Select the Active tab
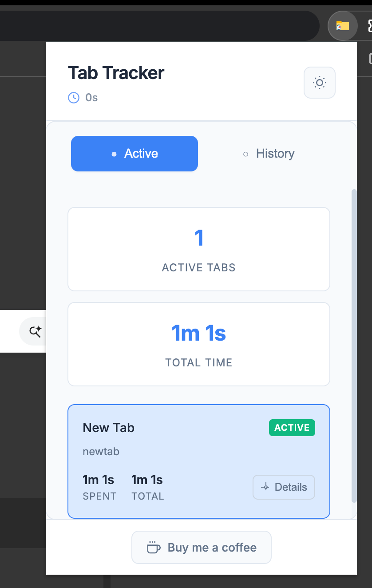This screenshot has height=588, width=372. 135,154
